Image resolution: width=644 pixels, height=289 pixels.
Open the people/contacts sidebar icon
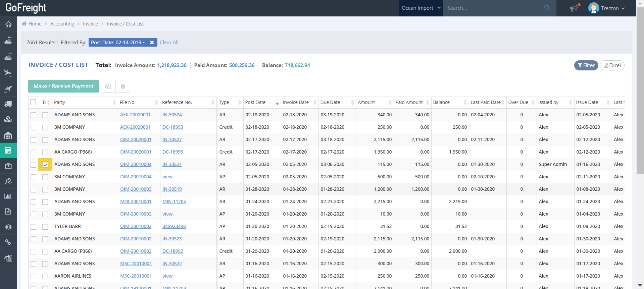point(8,181)
